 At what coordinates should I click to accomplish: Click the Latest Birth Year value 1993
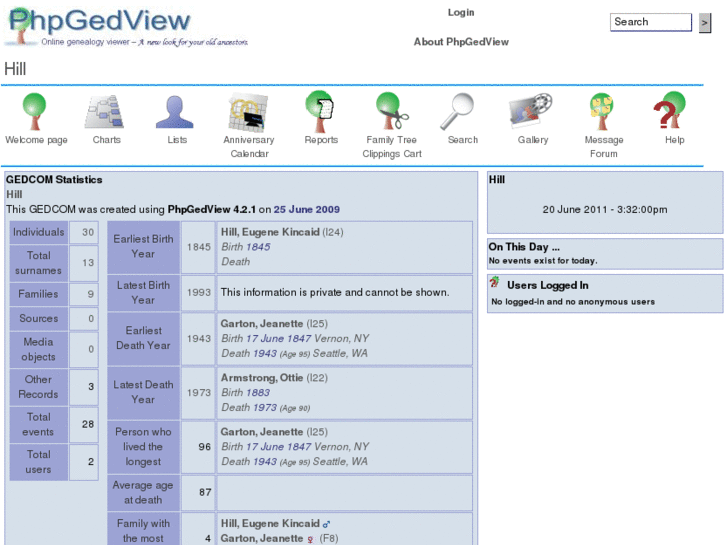point(198,293)
